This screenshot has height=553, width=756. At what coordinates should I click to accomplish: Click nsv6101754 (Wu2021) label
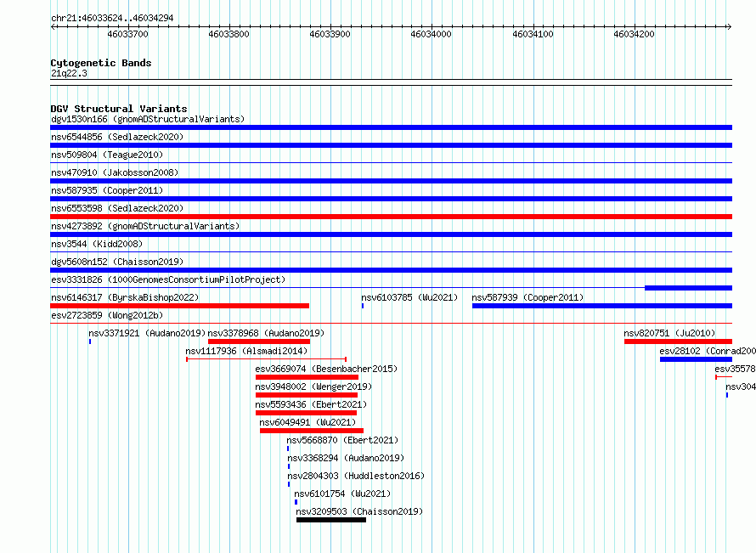pyautogui.click(x=342, y=494)
